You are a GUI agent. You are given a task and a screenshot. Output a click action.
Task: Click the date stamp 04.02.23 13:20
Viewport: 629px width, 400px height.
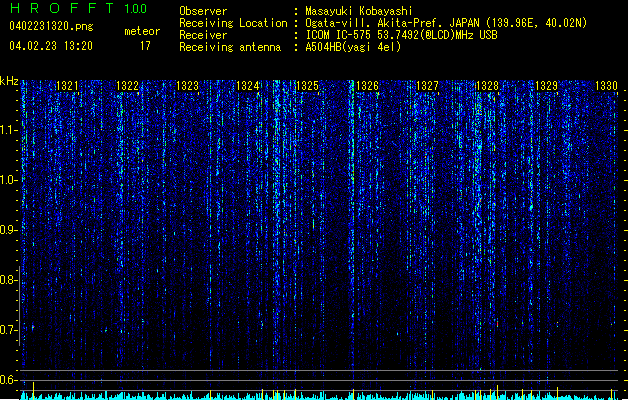(51, 46)
